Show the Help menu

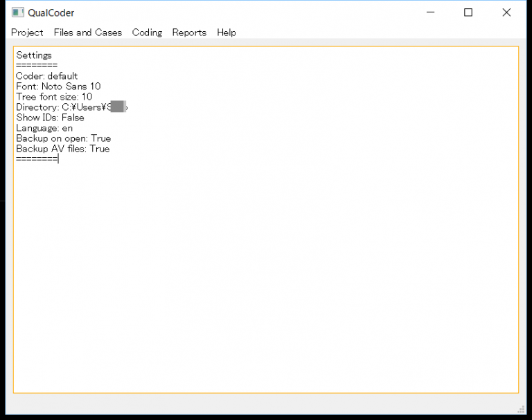(x=226, y=33)
